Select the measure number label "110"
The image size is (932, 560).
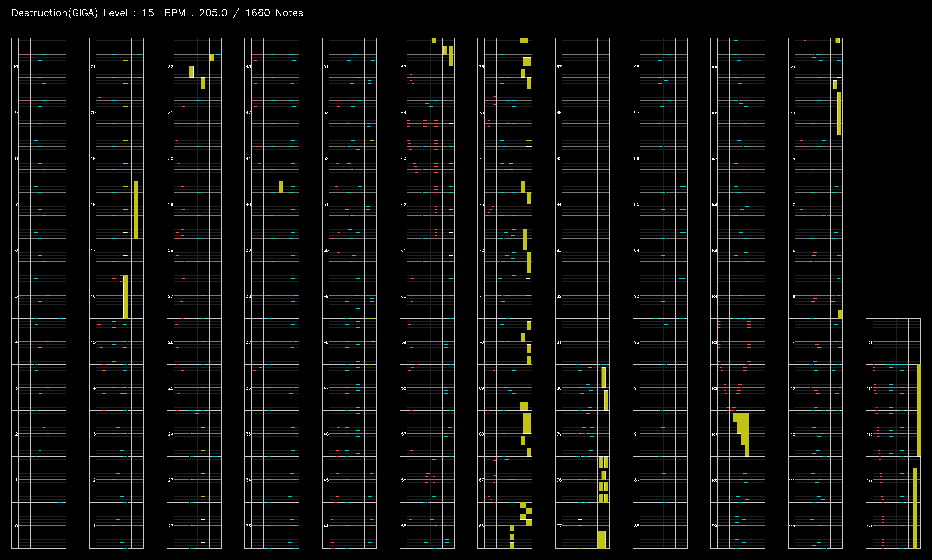tap(792, 526)
